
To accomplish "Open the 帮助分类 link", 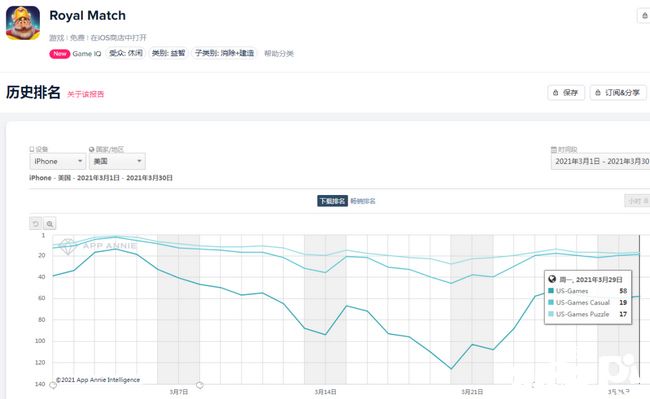I will click(x=279, y=53).
